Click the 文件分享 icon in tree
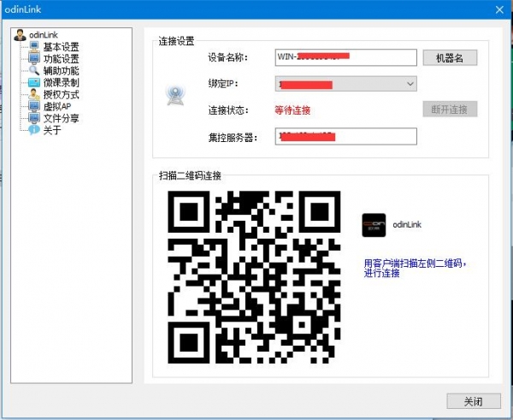The height and width of the screenshot is (420, 513). [x=34, y=118]
